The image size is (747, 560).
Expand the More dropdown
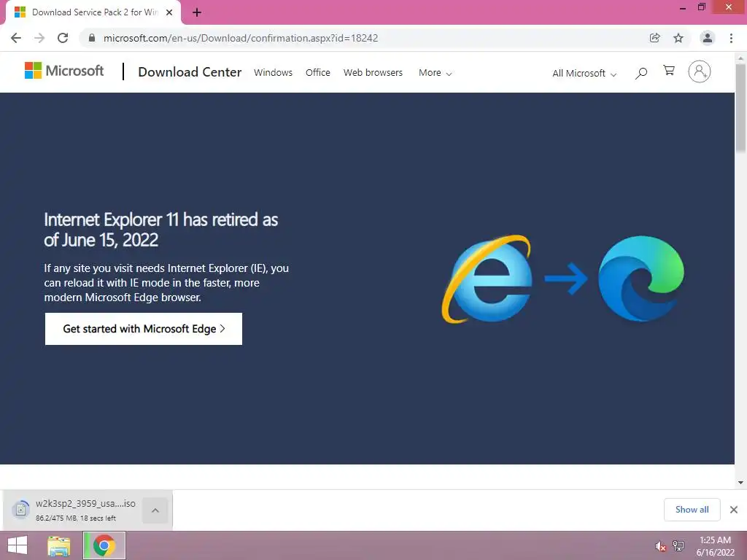click(x=435, y=73)
